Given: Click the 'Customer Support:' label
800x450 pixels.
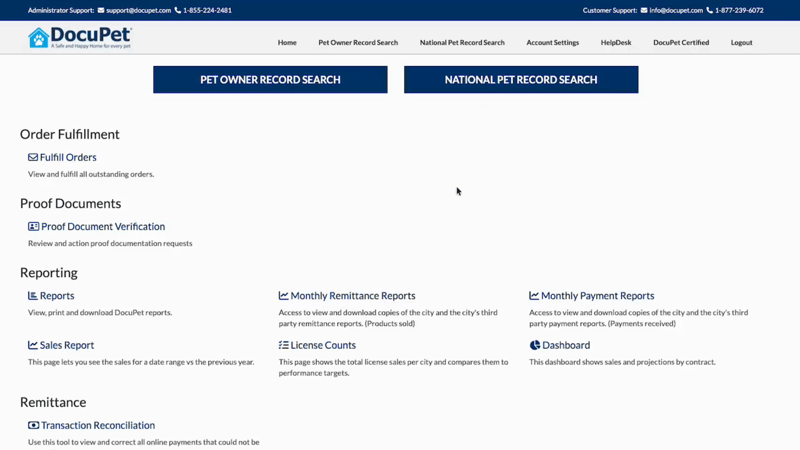Looking at the screenshot, I should pyautogui.click(x=610, y=10).
